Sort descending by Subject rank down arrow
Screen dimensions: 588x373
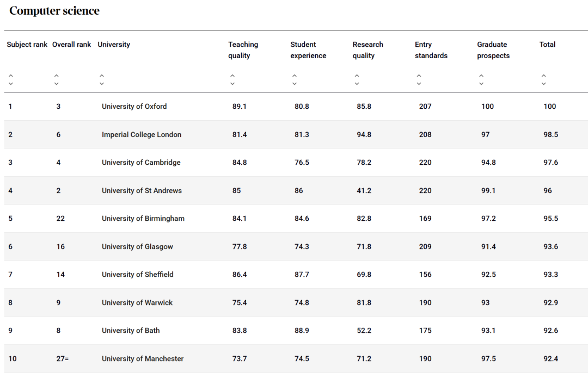[x=11, y=84]
